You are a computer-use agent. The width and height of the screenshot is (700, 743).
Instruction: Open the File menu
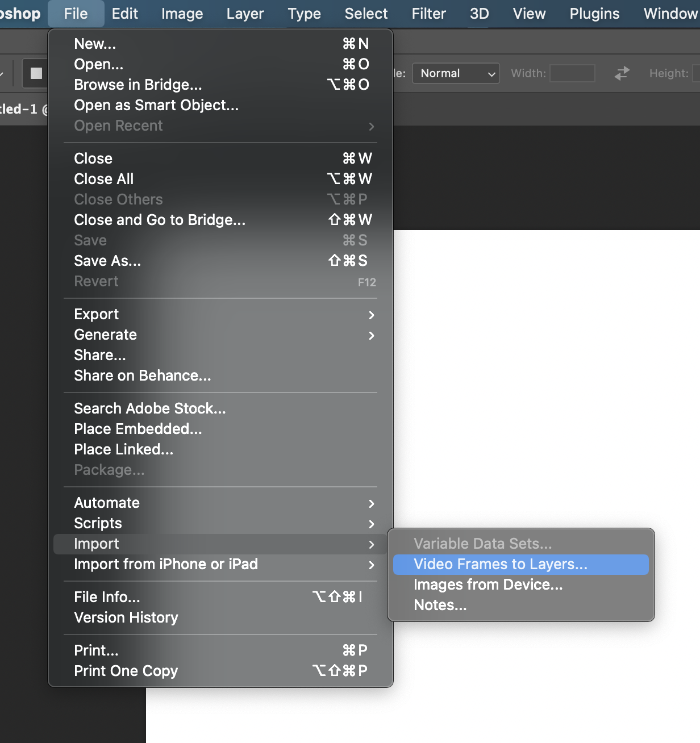pyautogui.click(x=76, y=14)
